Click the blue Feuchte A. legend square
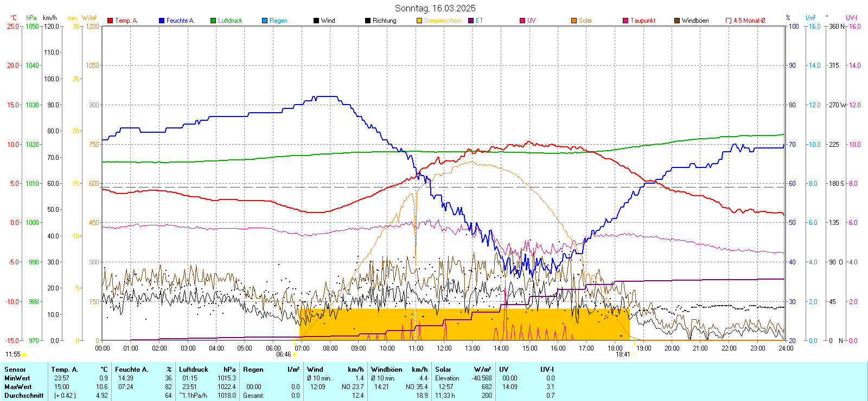868x401 pixels. pos(162,21)
